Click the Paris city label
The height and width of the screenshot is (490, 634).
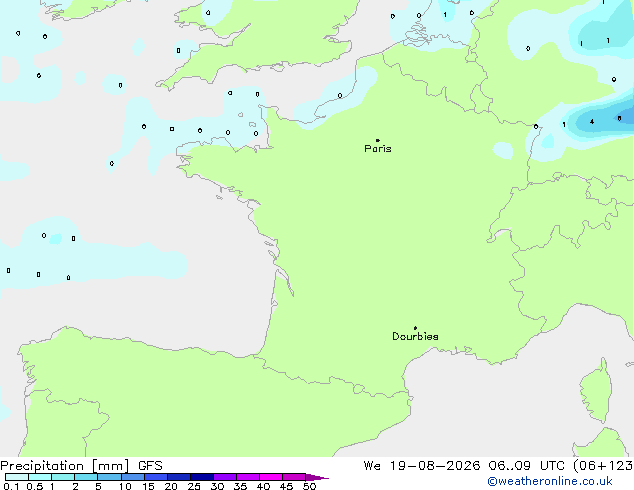[x=378, y=149]
